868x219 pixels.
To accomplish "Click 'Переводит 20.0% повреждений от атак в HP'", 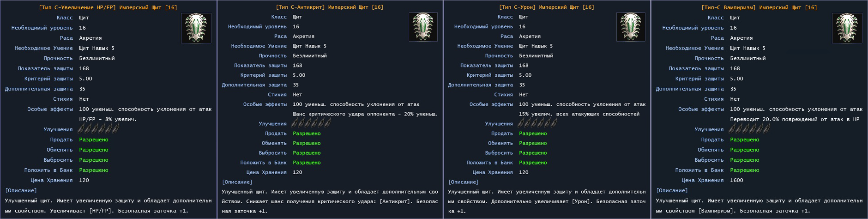I will click(x=795, y=119).
